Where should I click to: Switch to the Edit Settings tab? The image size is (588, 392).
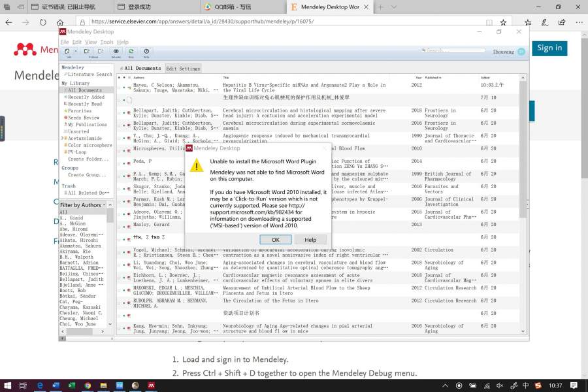[183, 69]
